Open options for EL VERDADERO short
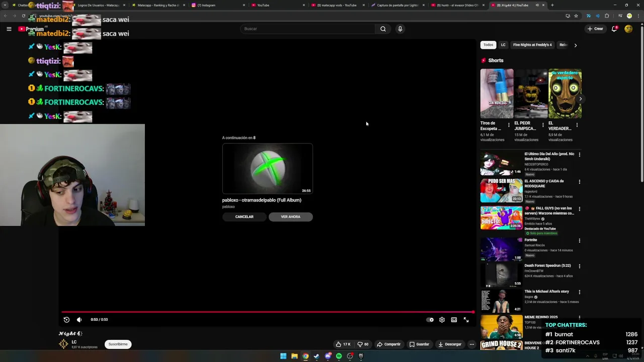Viewport: 644px width, 362px height. (577, 125)
